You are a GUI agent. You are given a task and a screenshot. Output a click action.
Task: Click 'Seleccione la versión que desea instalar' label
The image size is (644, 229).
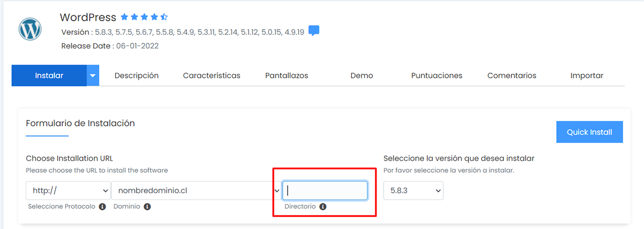[x=459, y=159]
